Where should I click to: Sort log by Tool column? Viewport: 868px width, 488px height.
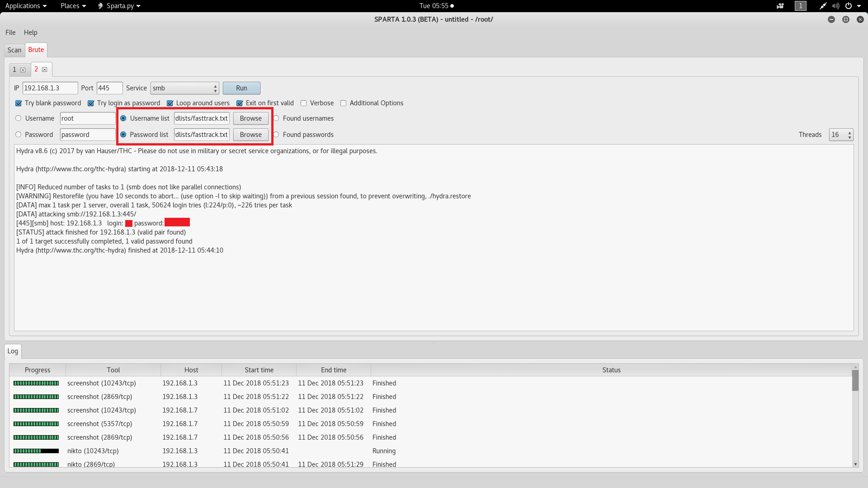(113, 370)
